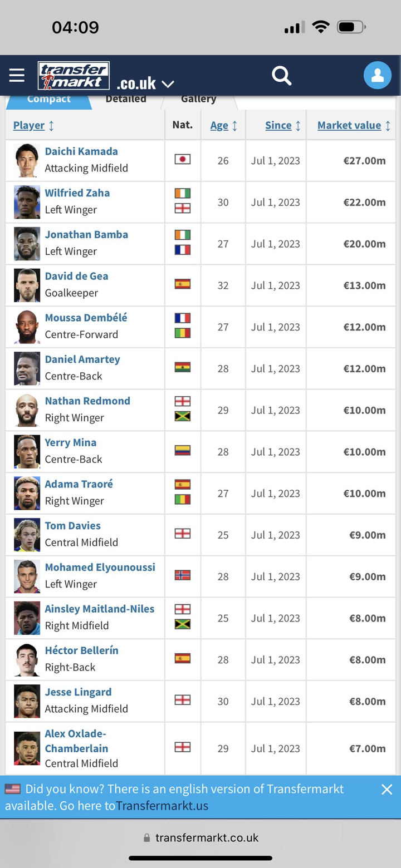Sort table by Age column

[223, 126]
